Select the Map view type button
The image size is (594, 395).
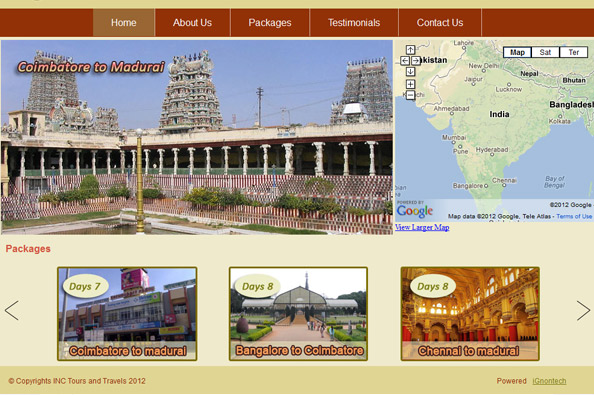(x=517, y=52)
